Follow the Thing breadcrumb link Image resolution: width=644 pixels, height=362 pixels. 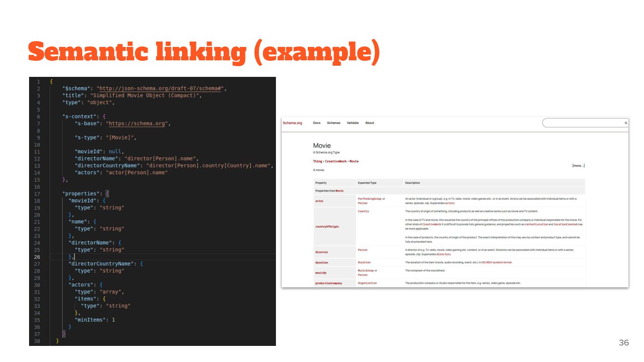(x=318, y=161)
